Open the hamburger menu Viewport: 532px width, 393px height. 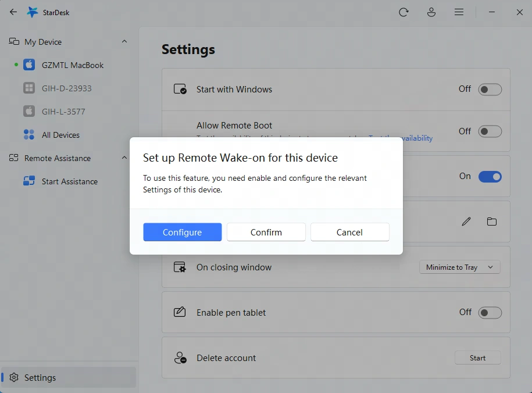coord(459,12)
